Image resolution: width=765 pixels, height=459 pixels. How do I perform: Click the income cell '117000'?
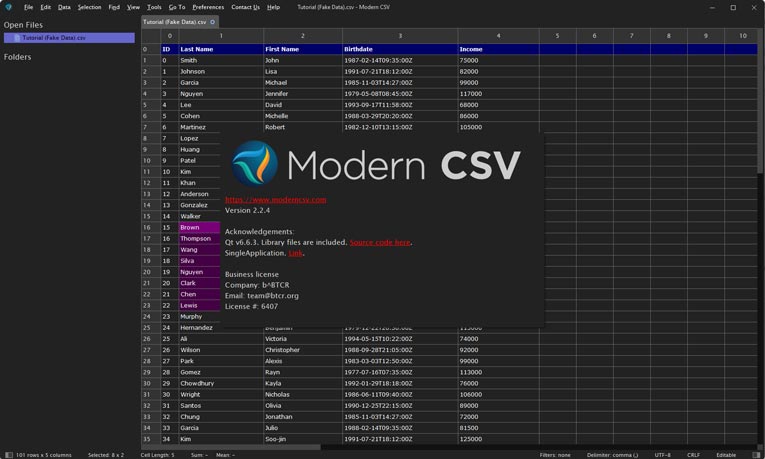498,94
